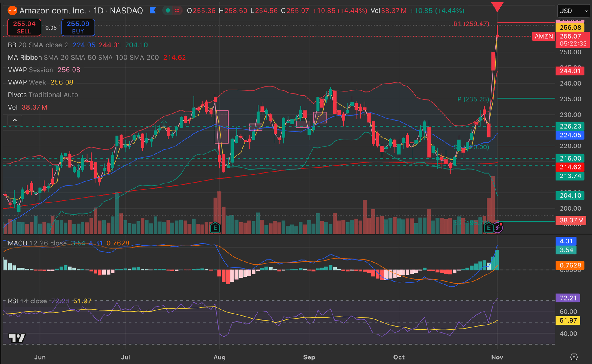Click the blue flag marker icon

click(153, 11)
